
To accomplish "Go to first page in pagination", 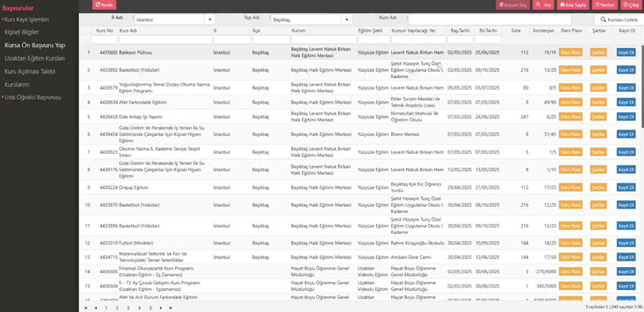I will click(x=86, y=307).
